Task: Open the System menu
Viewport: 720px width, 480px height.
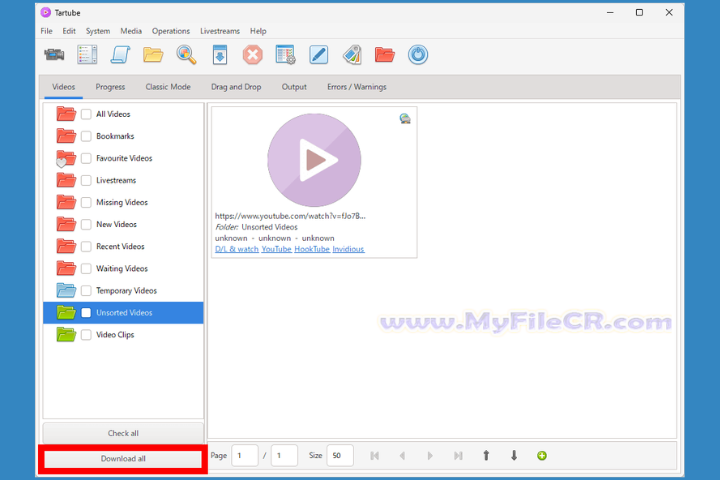Action: (x=98, y=31)
